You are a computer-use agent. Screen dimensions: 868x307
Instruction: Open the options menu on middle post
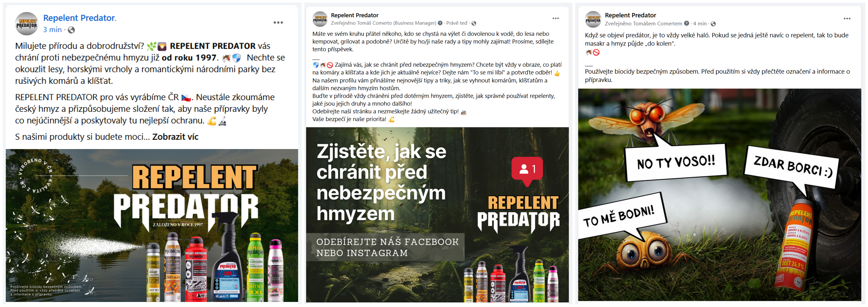tap(555, 19)
